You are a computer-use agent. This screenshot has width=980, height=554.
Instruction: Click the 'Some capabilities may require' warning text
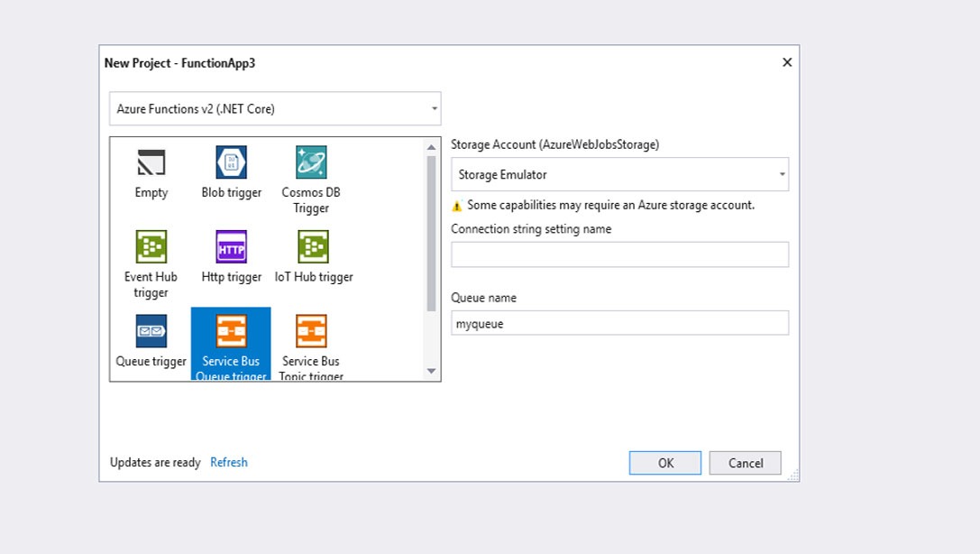tap(610, 205)
